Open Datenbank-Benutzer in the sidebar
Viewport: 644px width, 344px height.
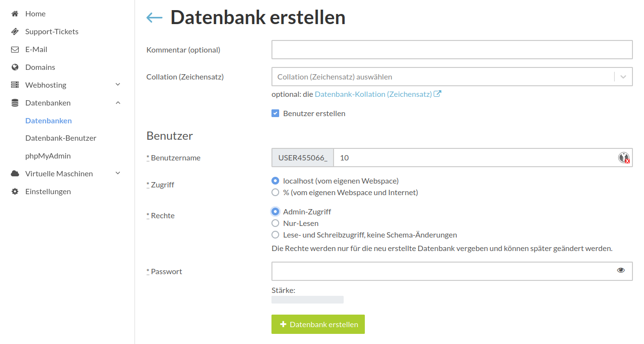tap(61, 138)
